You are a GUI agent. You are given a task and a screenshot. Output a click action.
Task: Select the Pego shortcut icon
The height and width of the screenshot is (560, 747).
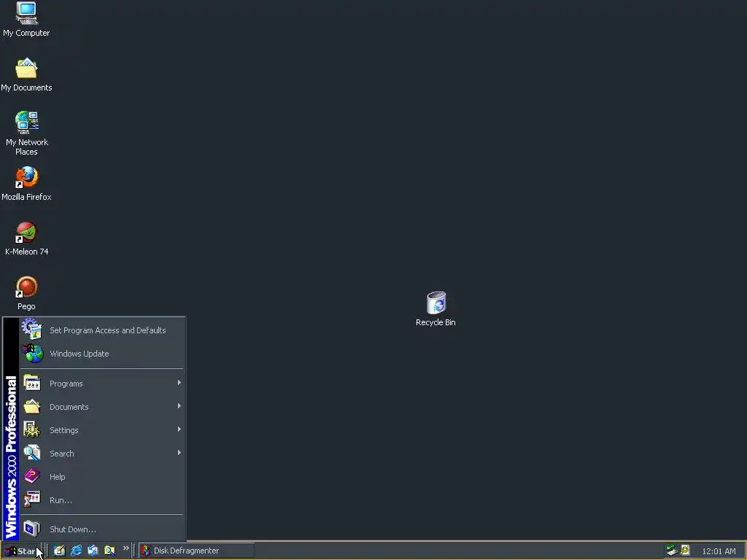pos(26,293)
